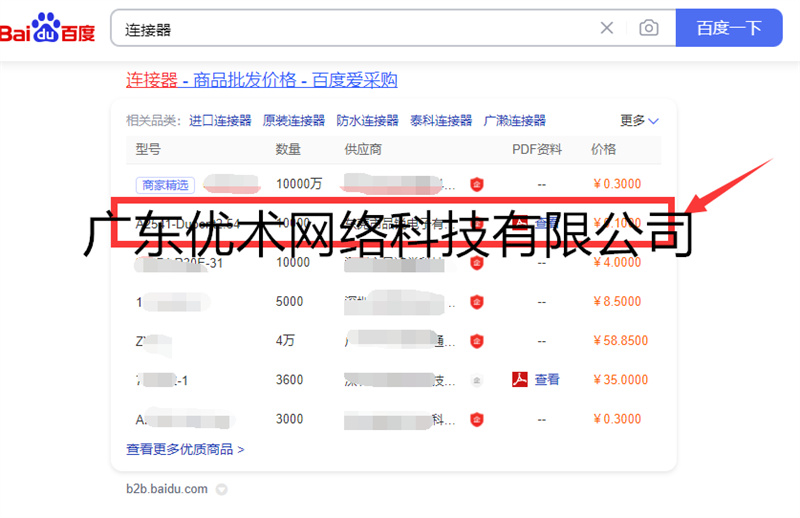Click the 4万 quantity cell
This screenshot has width=800, height=518.
click(285, 340)
